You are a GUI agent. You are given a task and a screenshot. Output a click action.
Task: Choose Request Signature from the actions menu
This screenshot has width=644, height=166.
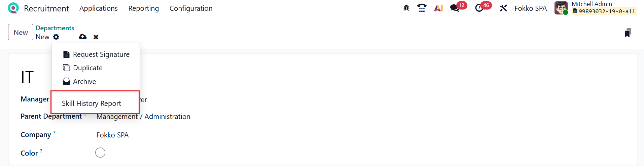point(101,54)
